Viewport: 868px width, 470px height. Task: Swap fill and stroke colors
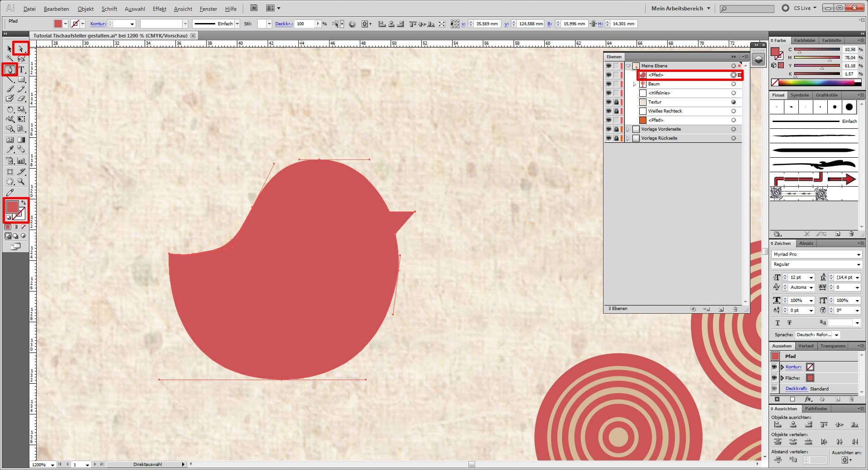(24, 203)
